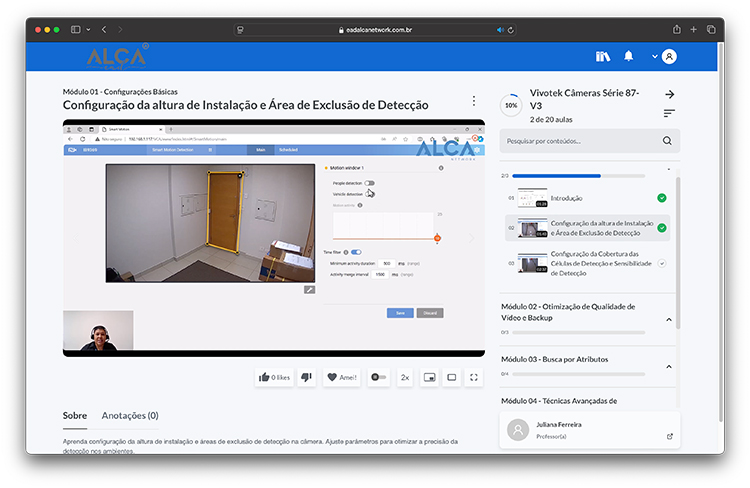The width and height of the screenshot is (750, 488).
Task: Click Módulo 01 progress bar
Action: point(578,176)
